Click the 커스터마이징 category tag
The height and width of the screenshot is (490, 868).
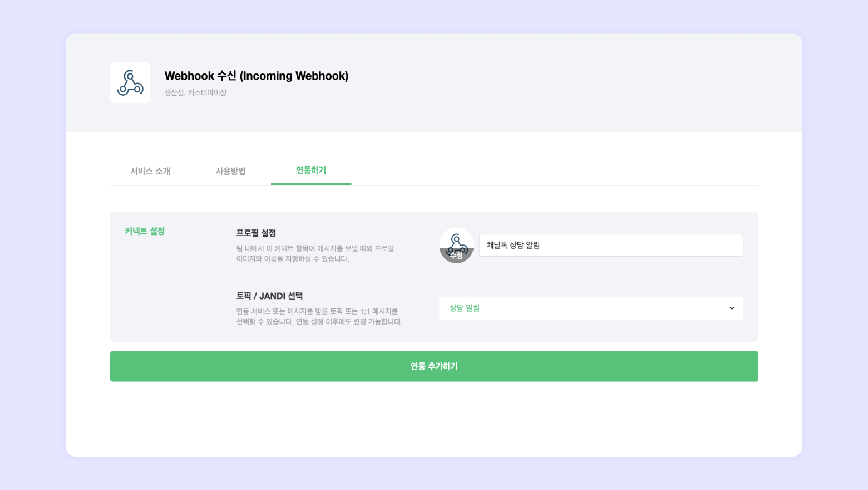(x=207, y=92)
